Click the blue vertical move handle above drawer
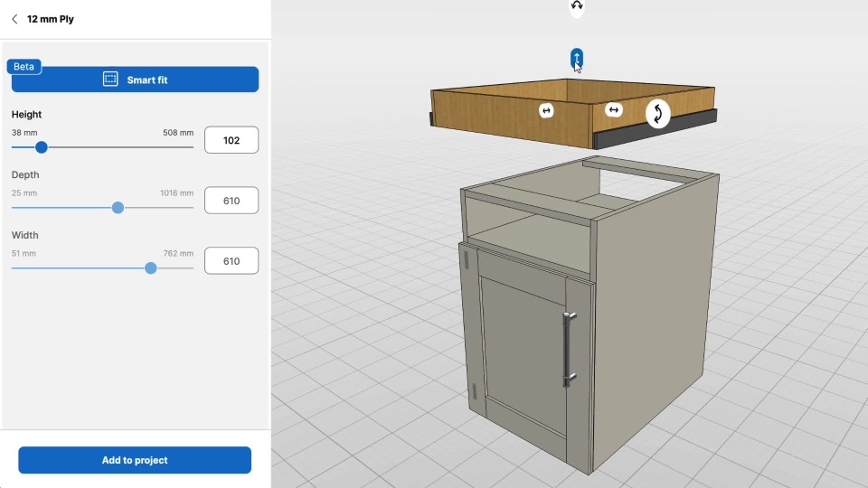868x488 pixels. (576, 58)
